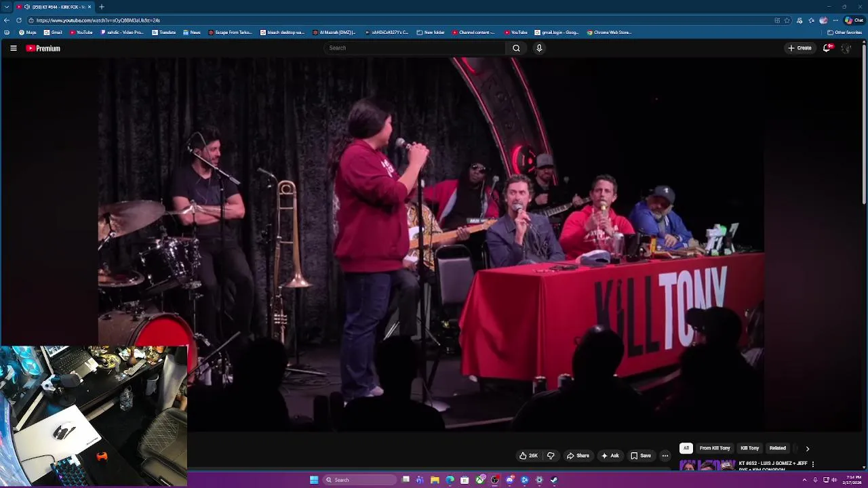Reload the page with refresh icon
The image size is (868, 488).
click(x=19, y=20)
